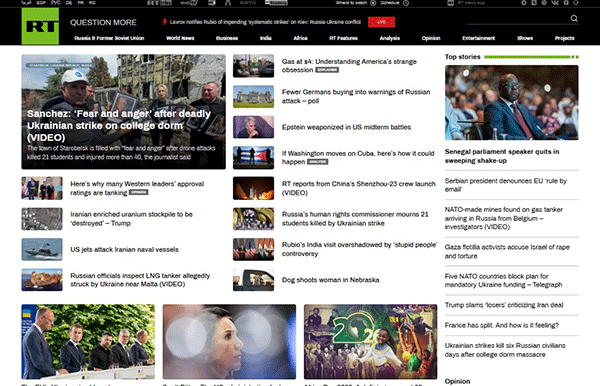Viewport: 600px width, 386px height.
Task: Open the RT Features menu item
Action: click(x=343, y=38)
